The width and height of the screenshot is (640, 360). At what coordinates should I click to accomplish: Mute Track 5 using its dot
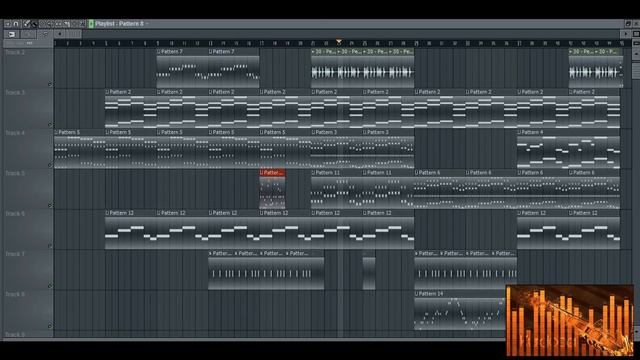pyautogui.click(x=50, y=205)
